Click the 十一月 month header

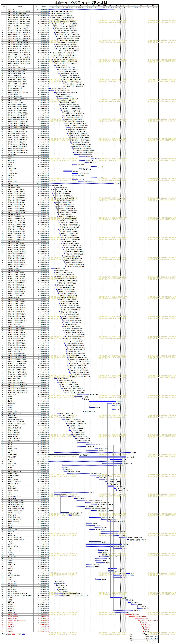[x=105, y=6]
